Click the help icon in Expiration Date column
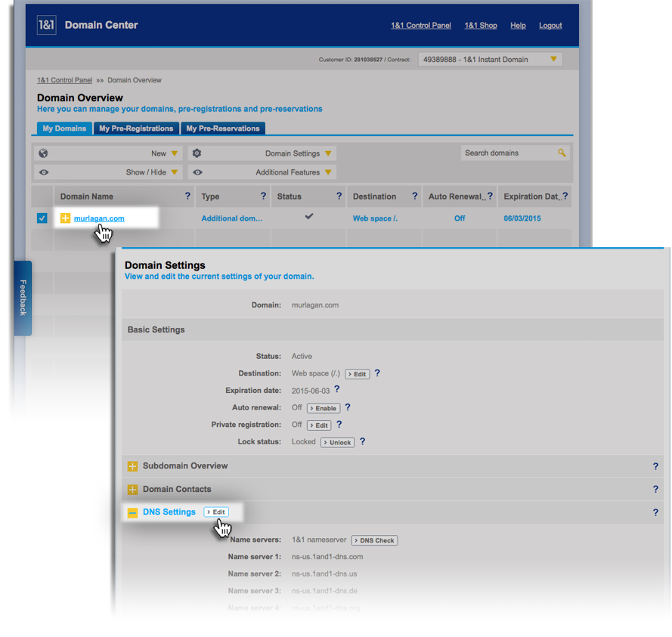 coord(565,196)
